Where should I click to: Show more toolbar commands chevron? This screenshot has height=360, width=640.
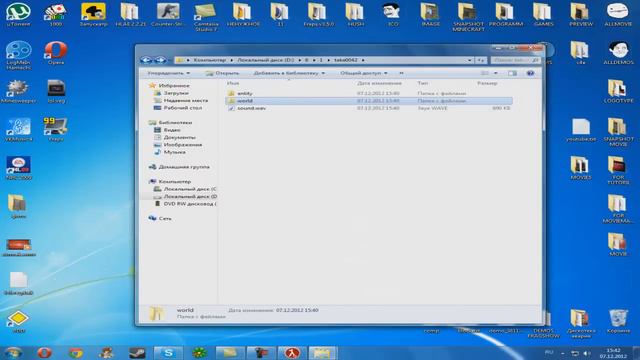[x=401, y=73]
